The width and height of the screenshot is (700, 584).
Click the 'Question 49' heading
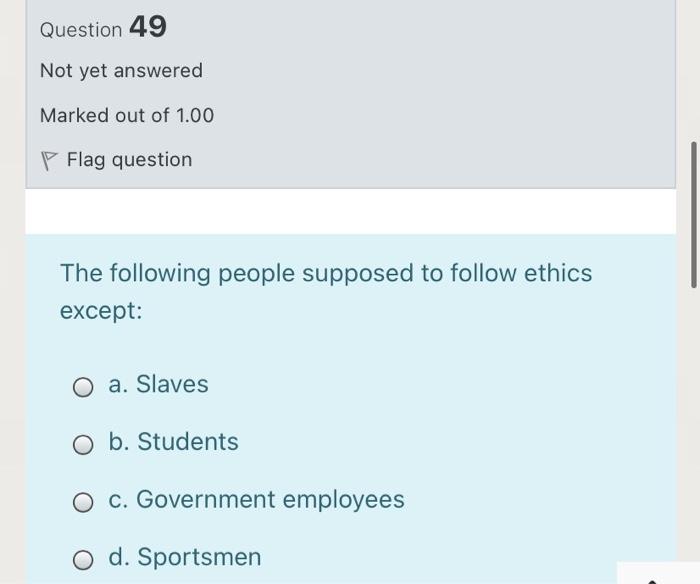click(103, 29)
